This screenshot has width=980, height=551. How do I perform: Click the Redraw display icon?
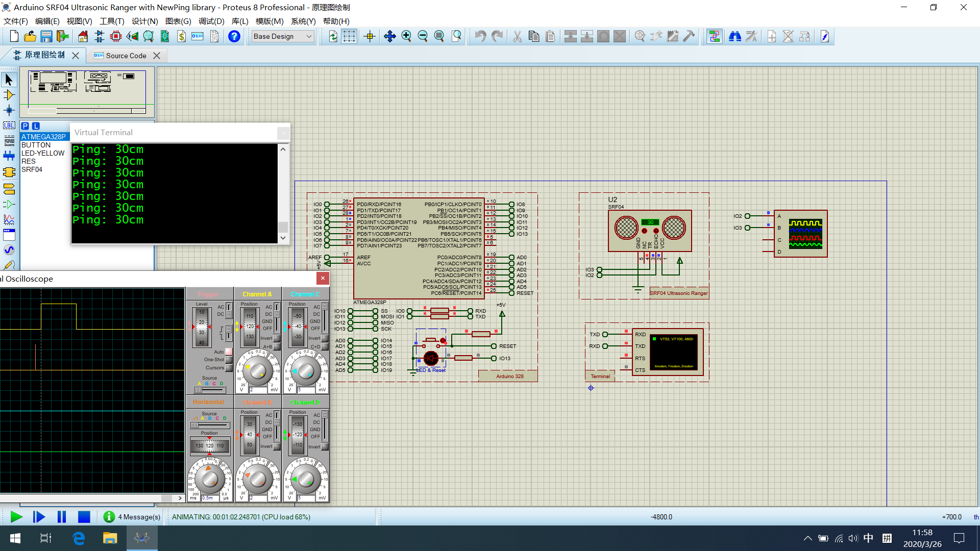[x=333, y=36]
